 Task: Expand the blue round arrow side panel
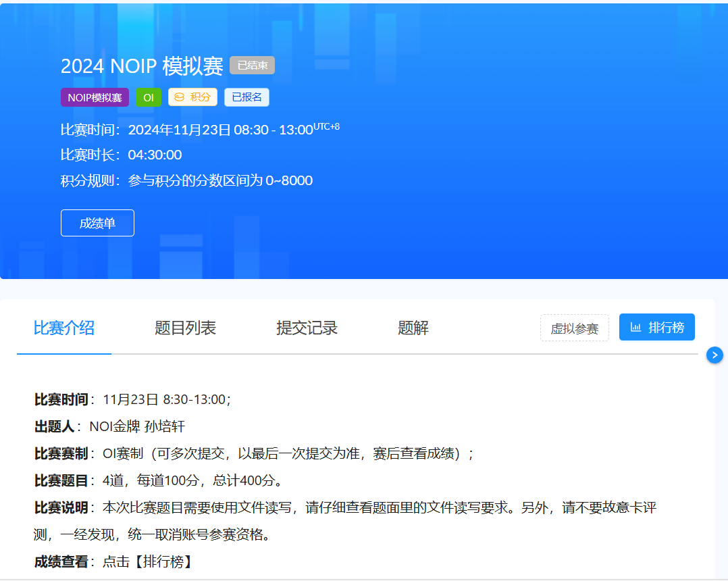coord(714,355)
